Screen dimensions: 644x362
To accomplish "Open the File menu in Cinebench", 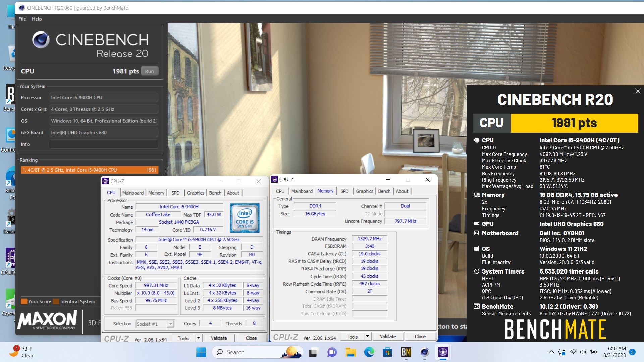I will pos(22,19).
